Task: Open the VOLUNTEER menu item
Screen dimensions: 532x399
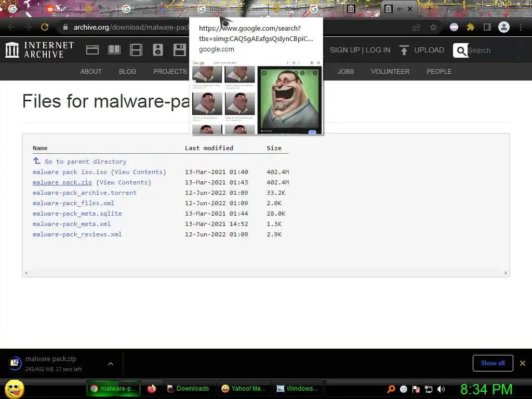Action: [390, 72]
